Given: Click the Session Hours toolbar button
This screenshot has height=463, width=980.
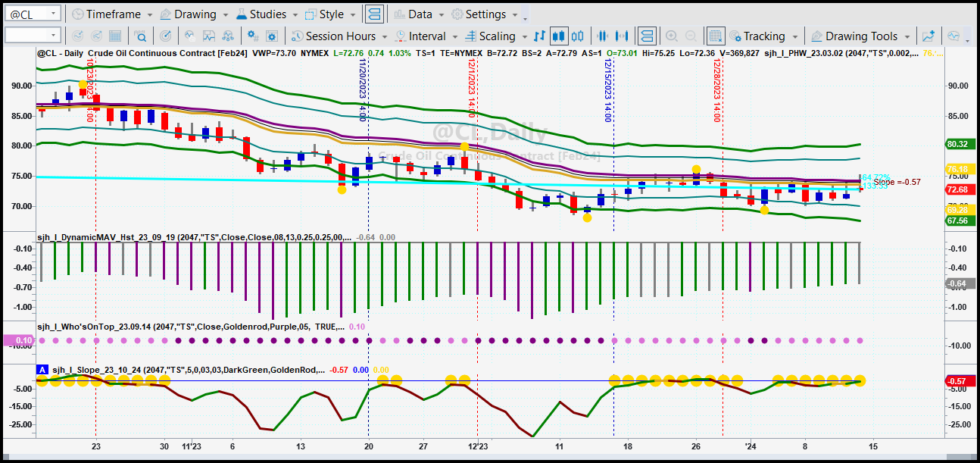Looking at the screenshot, I should [339, 36].
